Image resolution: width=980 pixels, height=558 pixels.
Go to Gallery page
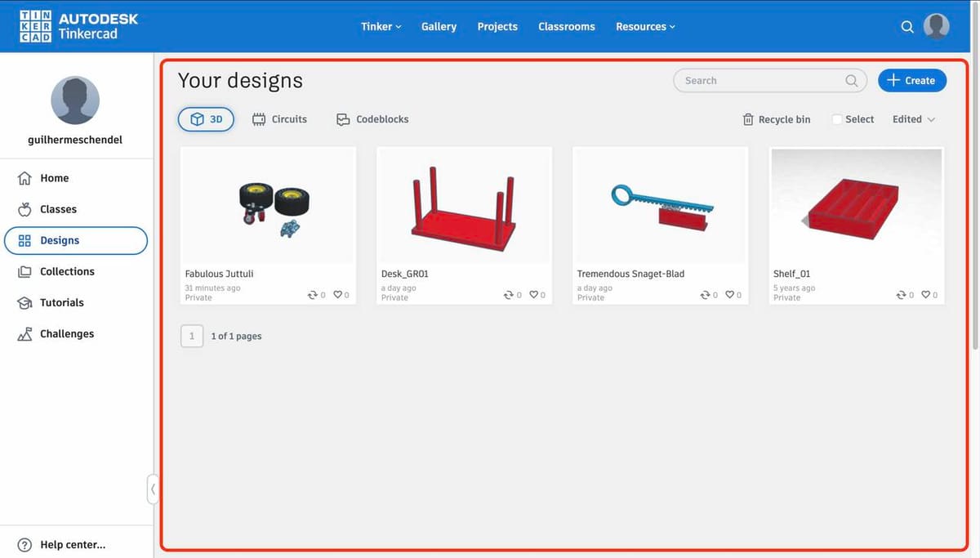pos(439,27)
